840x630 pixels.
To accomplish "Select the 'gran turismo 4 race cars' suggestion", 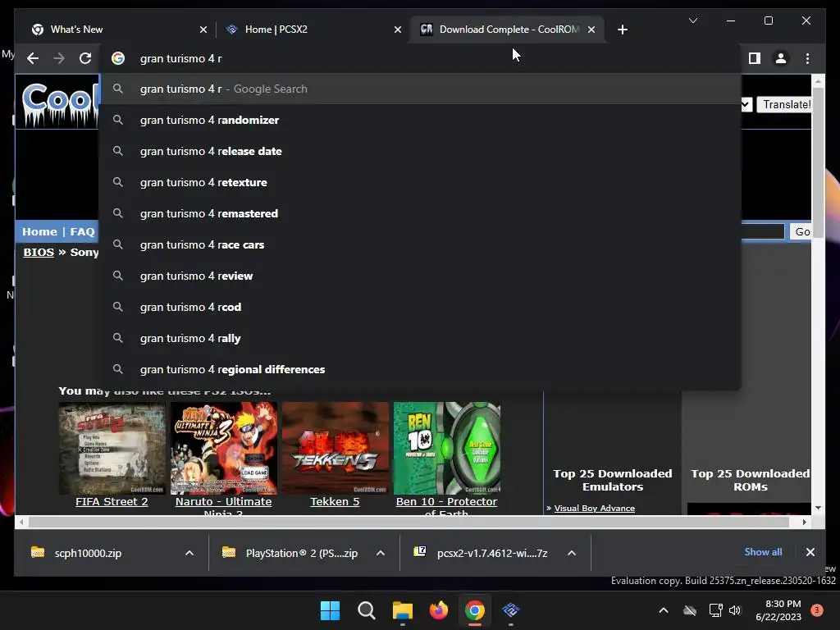I will [x=421, y=244].
